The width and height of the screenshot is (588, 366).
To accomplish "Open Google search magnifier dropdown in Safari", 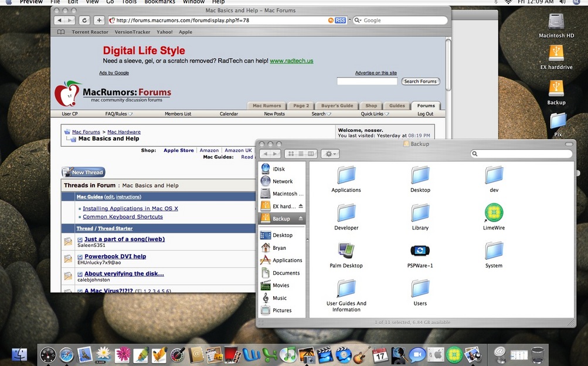I will (358, 21).
